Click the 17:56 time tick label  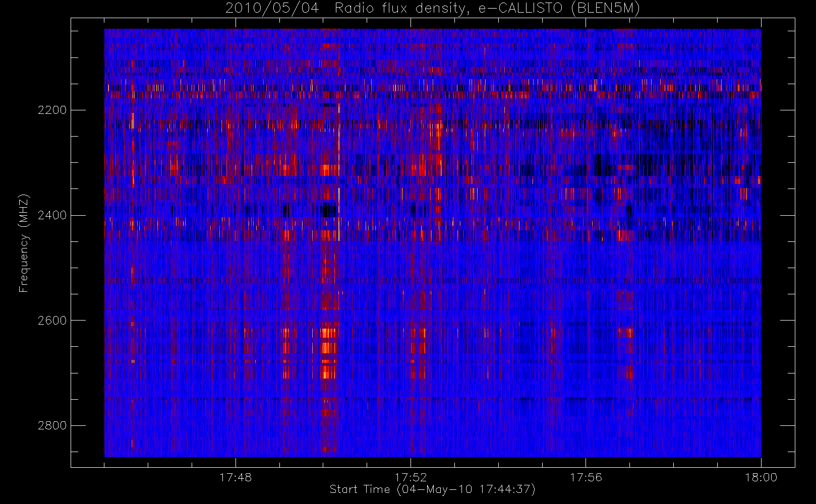click(x=586, y=477)
